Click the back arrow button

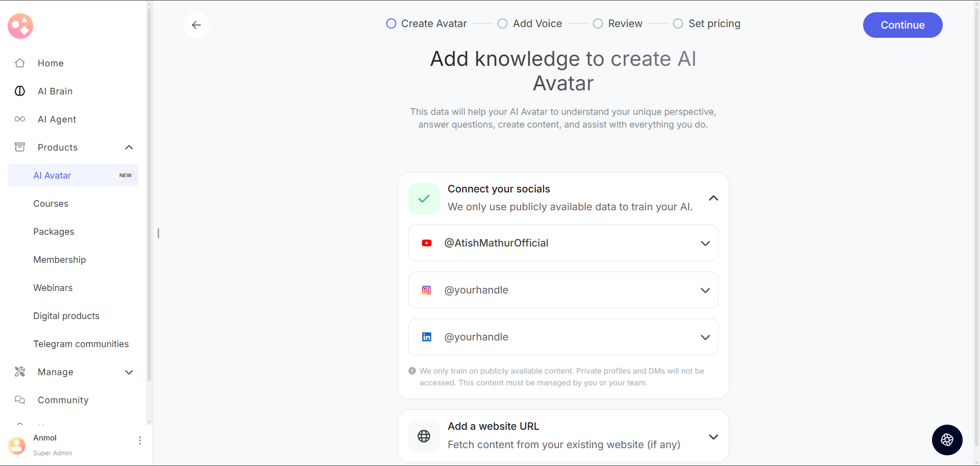click(x=197, y=25)
